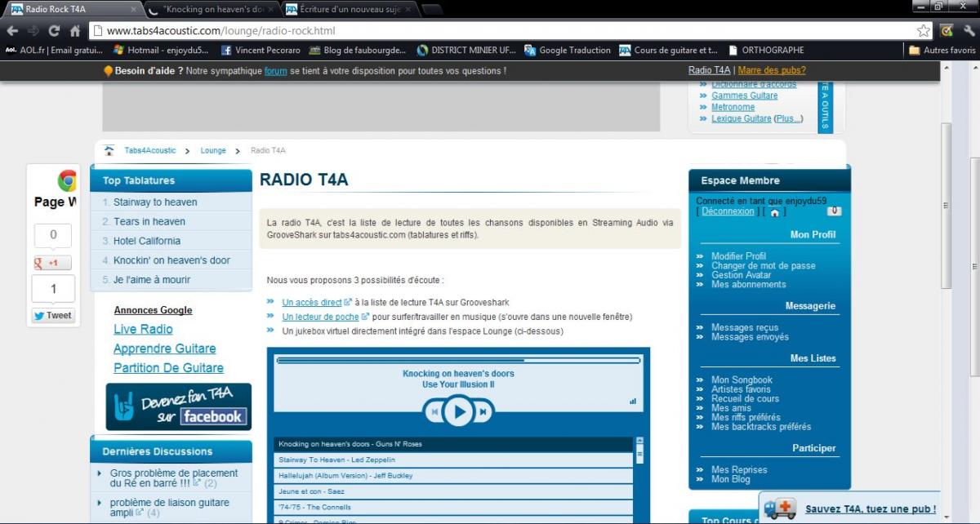Open the Autres favoris folder
The height and width of the screenshot is (524, 980).
click(942, 50)
